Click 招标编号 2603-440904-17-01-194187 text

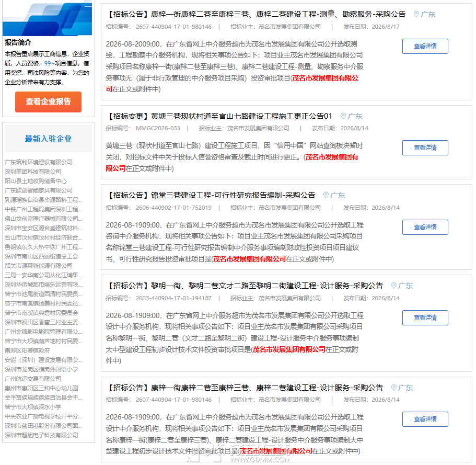158,298
